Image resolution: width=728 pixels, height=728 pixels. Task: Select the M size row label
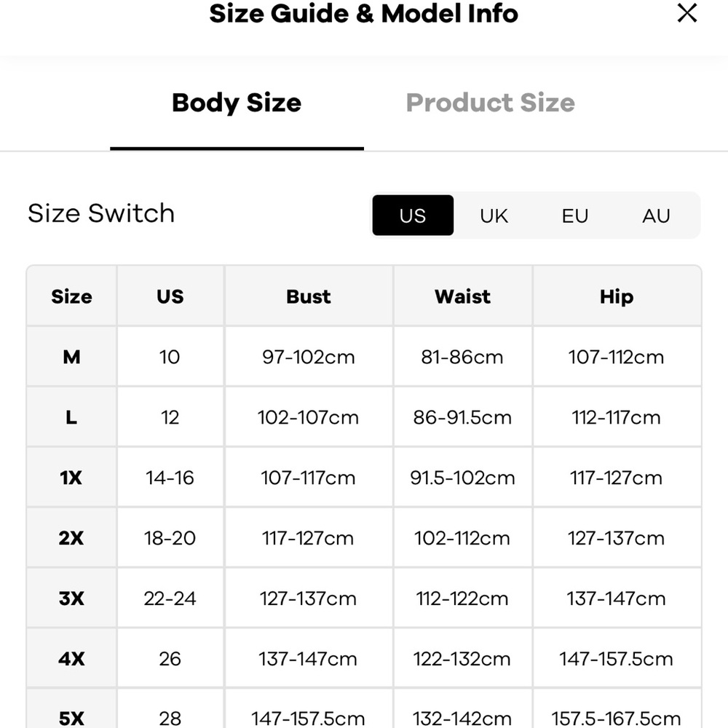pos(71,357)
